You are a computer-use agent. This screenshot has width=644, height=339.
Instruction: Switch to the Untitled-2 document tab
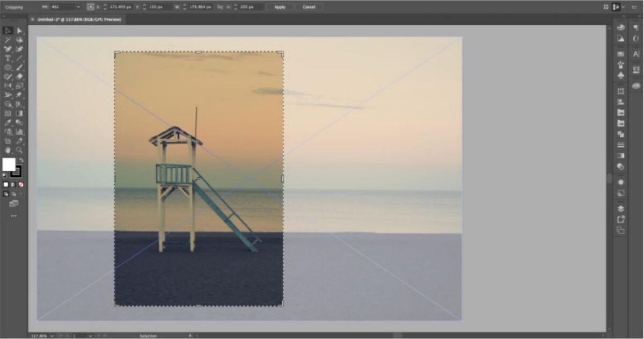(x=79, y=19)
